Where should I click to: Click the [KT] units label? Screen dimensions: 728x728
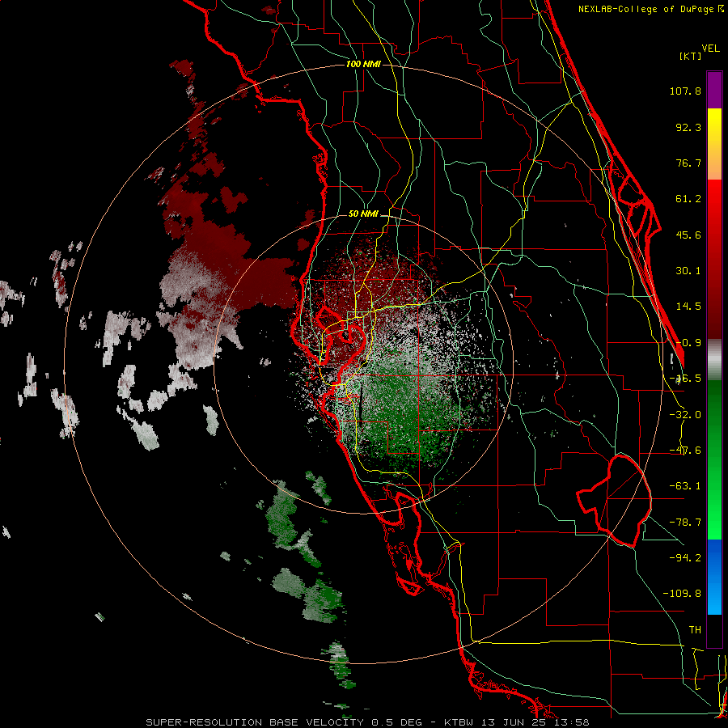(690, 56)
